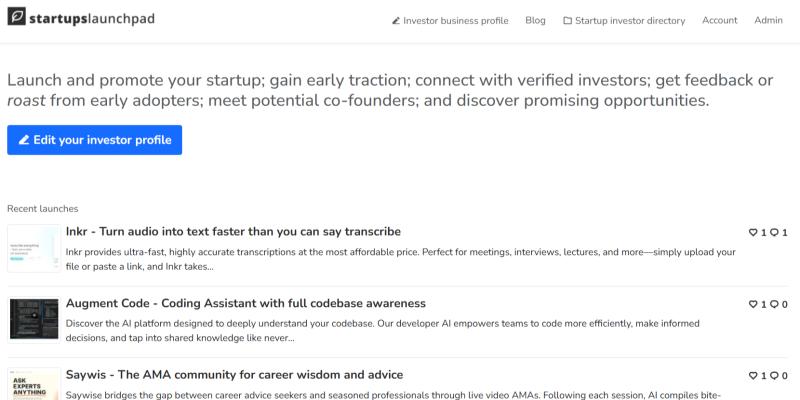Image resolution: width=800 pixels, height=400 pixels.
Task: Click folder icon beside Startup investor directory
Action: point(567,21)
